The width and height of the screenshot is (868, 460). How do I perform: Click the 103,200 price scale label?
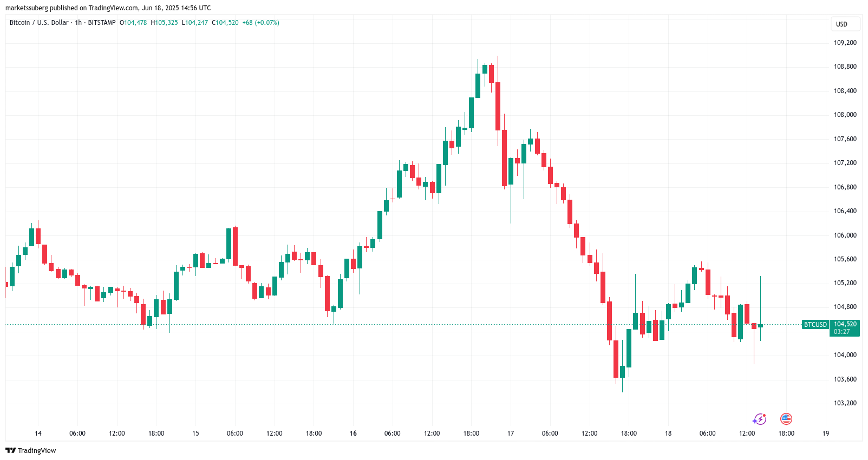[x=845, y=403]
